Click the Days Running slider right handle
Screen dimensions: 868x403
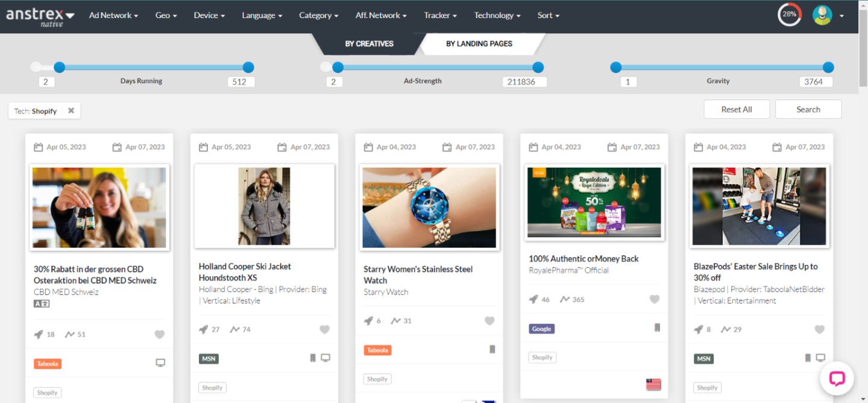pyautogui.click(x=248, y=68)
